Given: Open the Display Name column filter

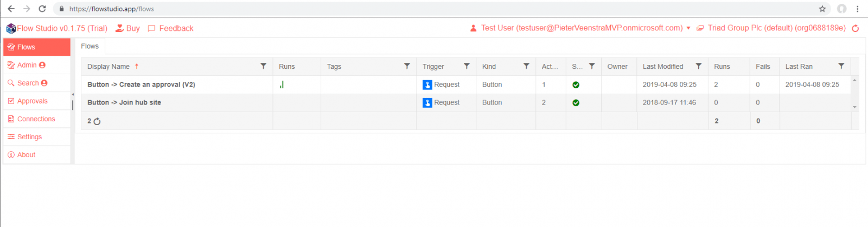Looking at the screenshot, I should [264, 66].
